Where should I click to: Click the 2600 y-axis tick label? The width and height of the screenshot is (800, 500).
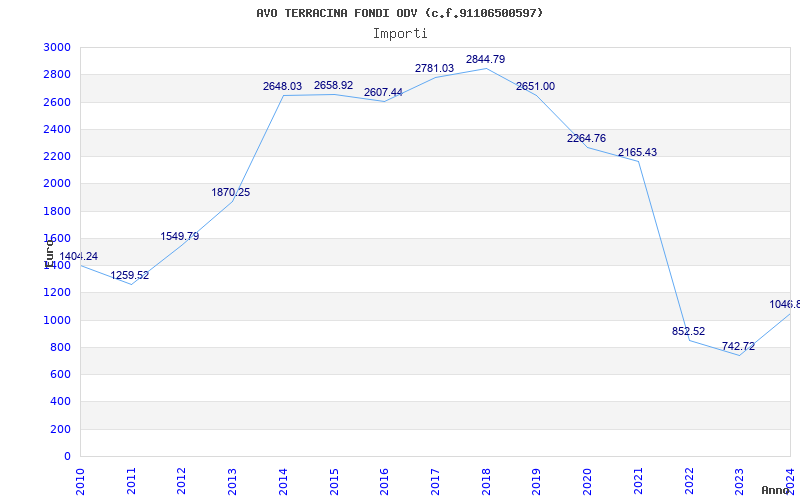point(58,102)
